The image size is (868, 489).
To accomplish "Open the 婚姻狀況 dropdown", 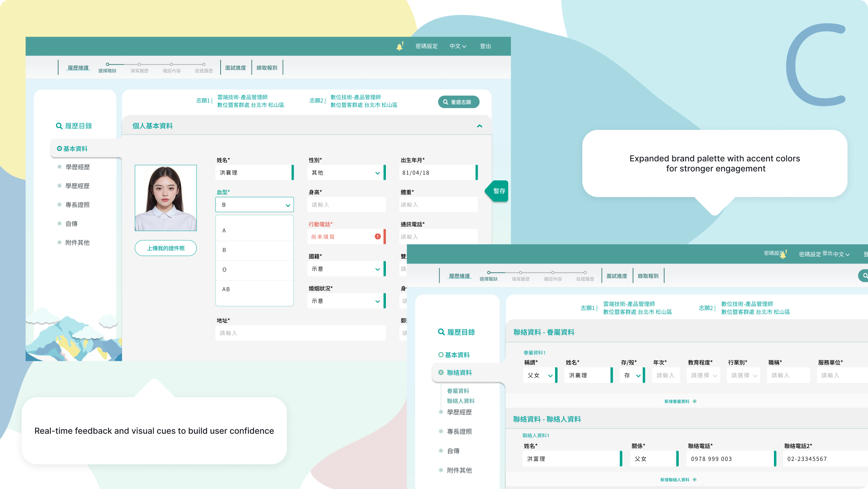I will (x=346, y=301).
